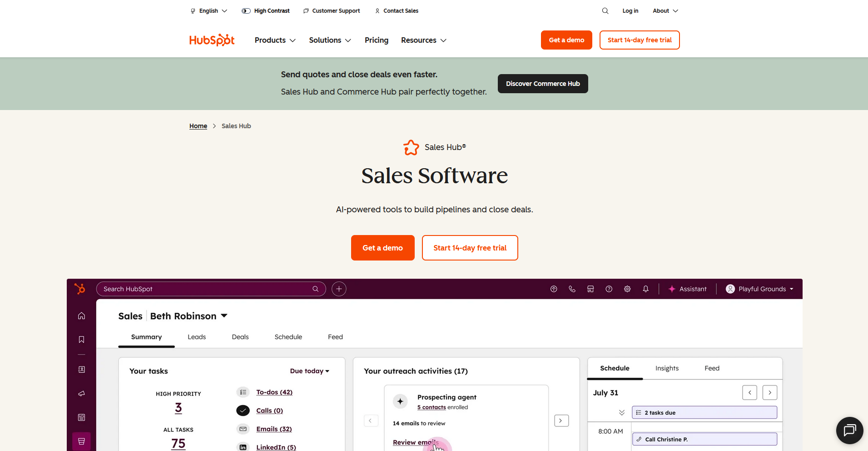Expand the Products menu

coord(275,40)
